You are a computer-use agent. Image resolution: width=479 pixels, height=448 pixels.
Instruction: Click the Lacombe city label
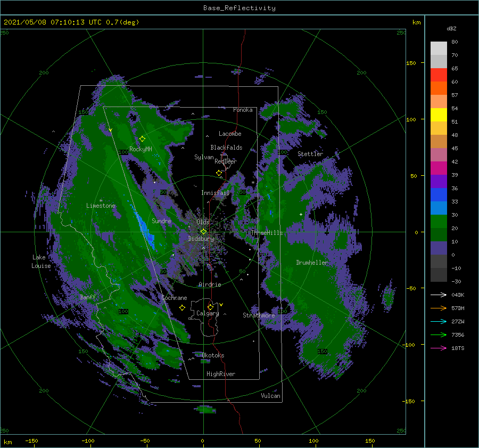coord(230,134)
